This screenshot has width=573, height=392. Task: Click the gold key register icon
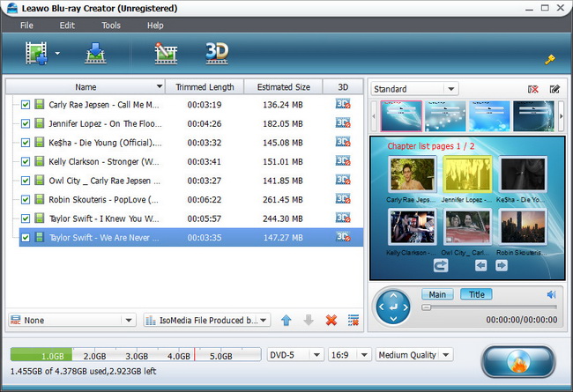tap(549, 59)
